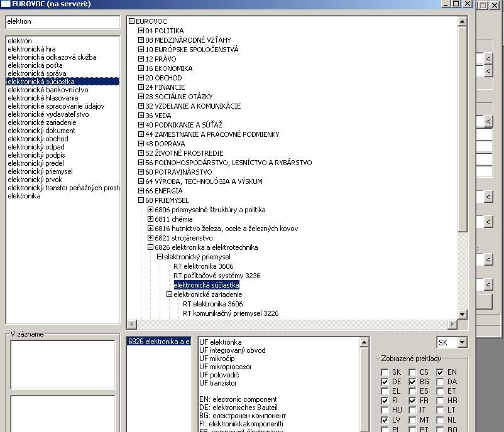Click EN: electronic component translation line

click(238, 399)
